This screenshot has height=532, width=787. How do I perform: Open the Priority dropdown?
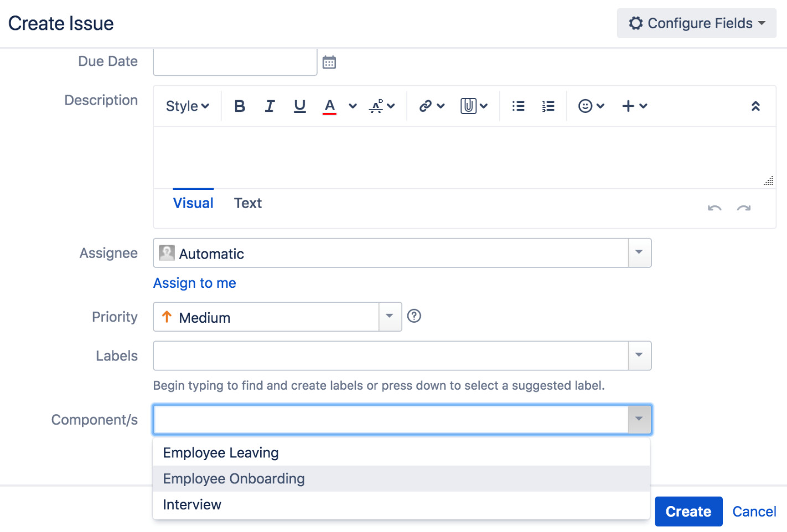tap(390, 317)
